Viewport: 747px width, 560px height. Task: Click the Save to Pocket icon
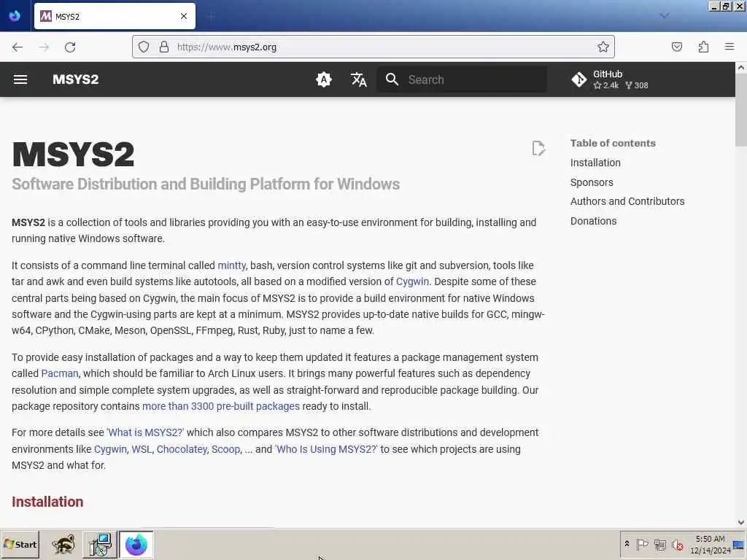[x=676, y=47]
